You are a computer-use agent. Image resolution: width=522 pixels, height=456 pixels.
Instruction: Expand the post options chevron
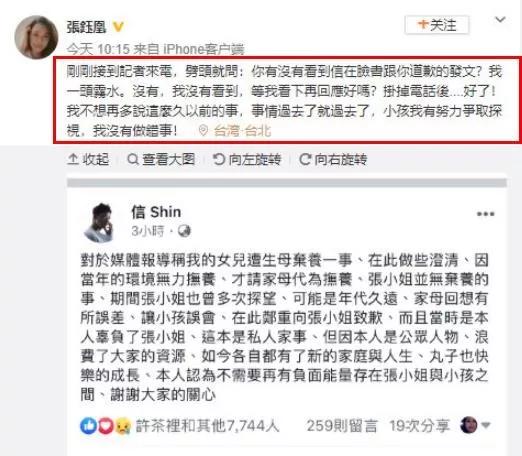click(500, 20)
